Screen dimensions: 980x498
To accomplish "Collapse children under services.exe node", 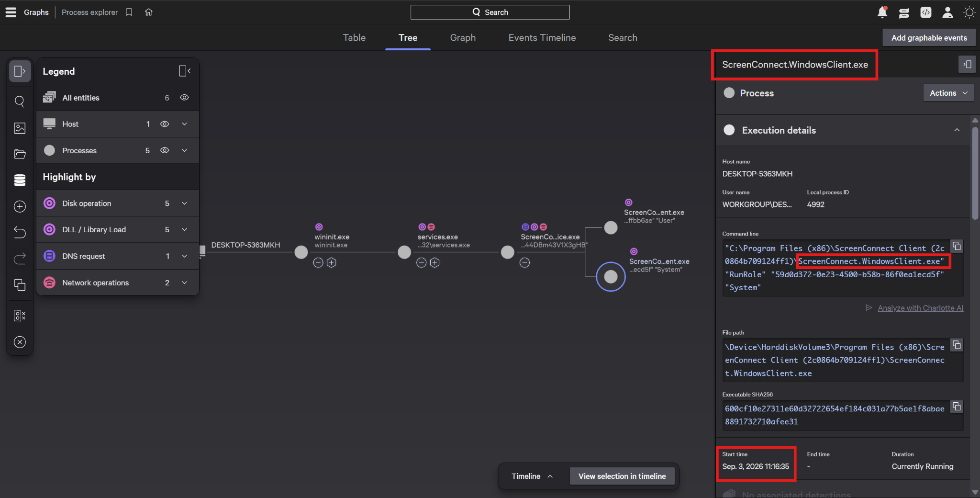I will (x=422, y=262).
